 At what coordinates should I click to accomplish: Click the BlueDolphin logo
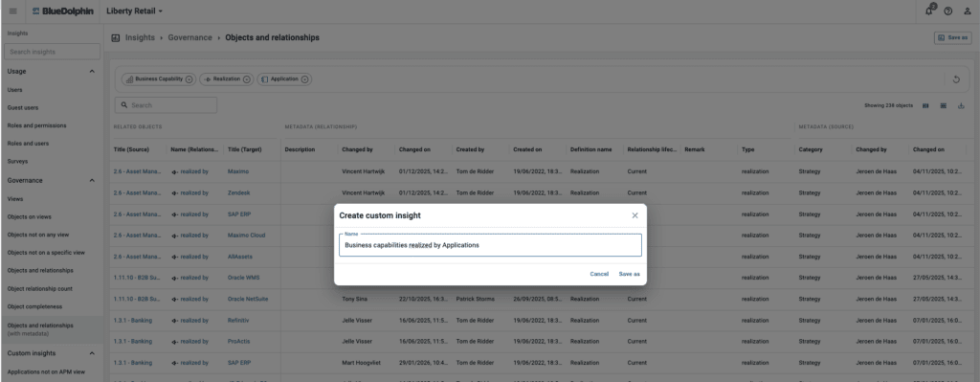pyautogui.click(x=62, y=11)
